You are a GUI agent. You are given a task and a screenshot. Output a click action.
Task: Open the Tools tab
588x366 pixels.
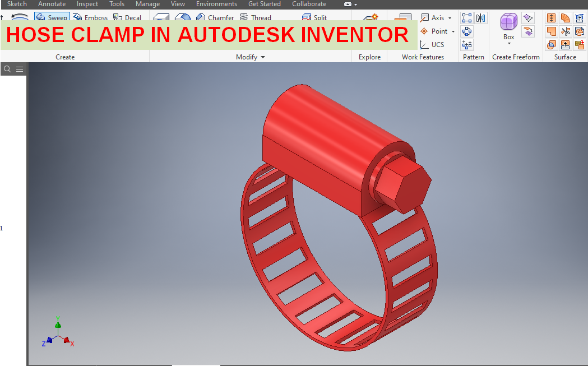[x=117, y=4]
